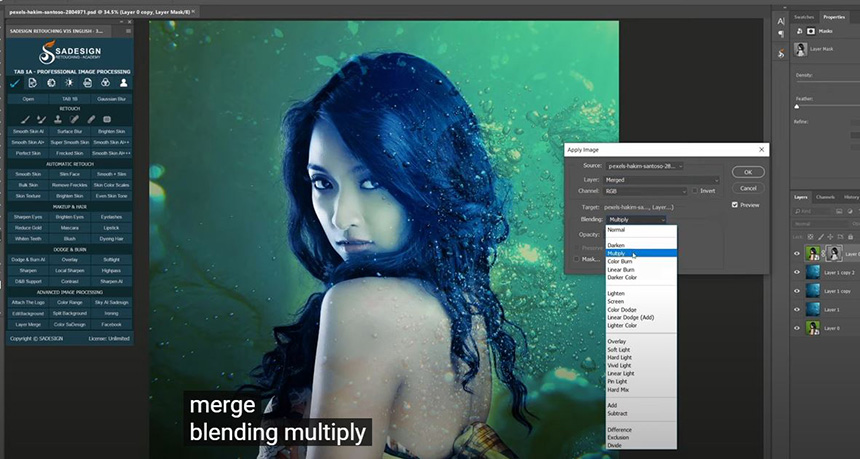Select Screen from the blending list
Screen dimensions: 860x459
coord(617,302)
